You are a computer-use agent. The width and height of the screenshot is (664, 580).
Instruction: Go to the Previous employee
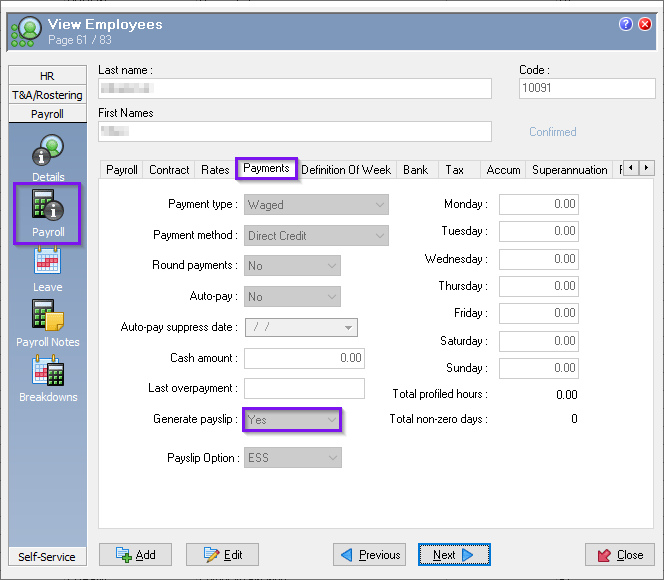pyautogui.click(x=369, y=555)
